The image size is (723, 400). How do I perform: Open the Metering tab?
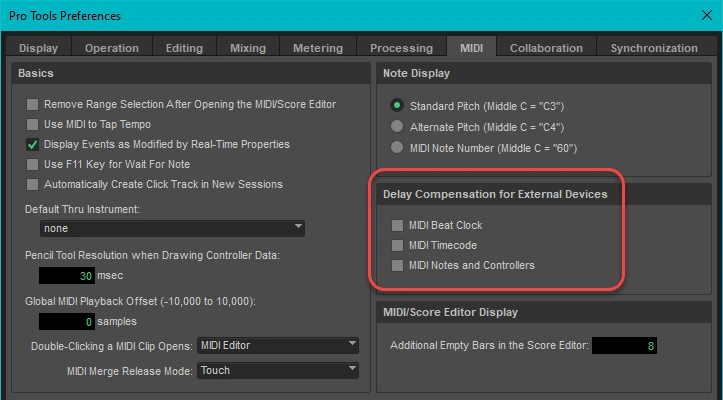(316, 48)
